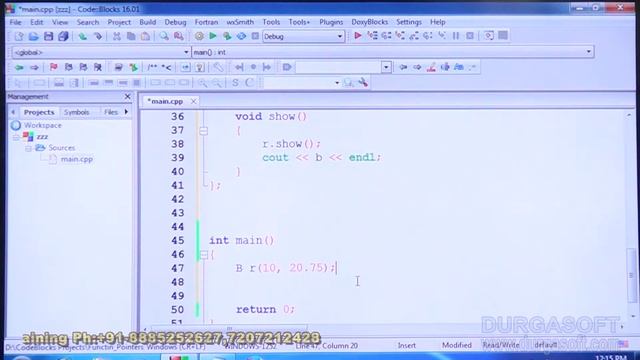Click the Insert status bar entry
This screenshot has width=640, height=360.
click(x=407, y=345)
